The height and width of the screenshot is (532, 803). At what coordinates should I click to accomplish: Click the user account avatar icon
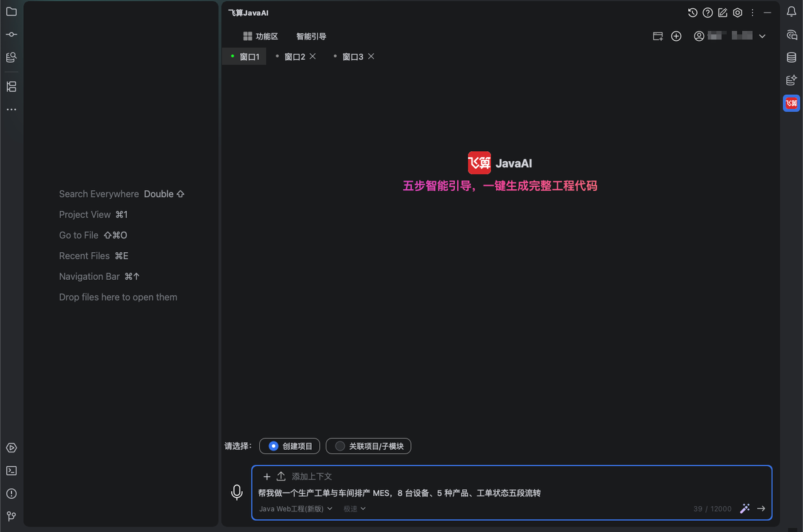699,36
